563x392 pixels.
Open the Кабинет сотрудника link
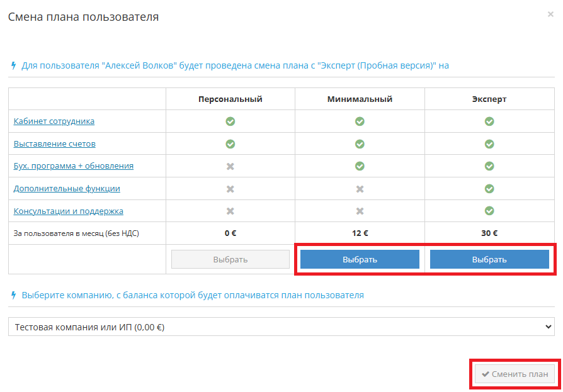pyautogui.click(x=54, y=121)
